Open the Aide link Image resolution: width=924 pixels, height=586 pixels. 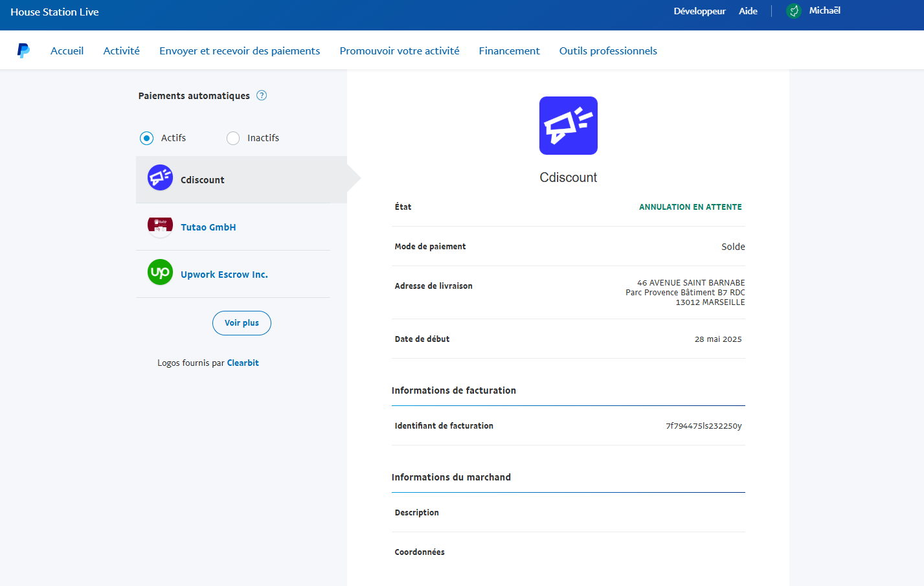(748, 11)
